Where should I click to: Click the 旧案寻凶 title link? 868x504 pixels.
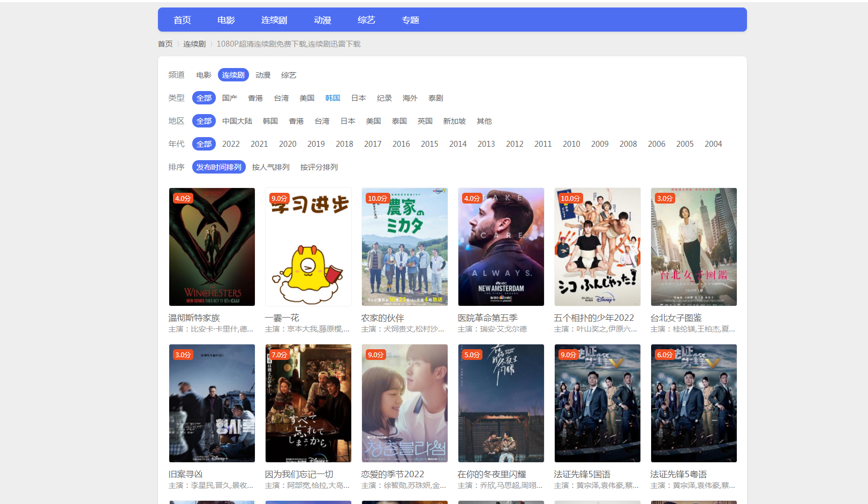click(186, 475)
